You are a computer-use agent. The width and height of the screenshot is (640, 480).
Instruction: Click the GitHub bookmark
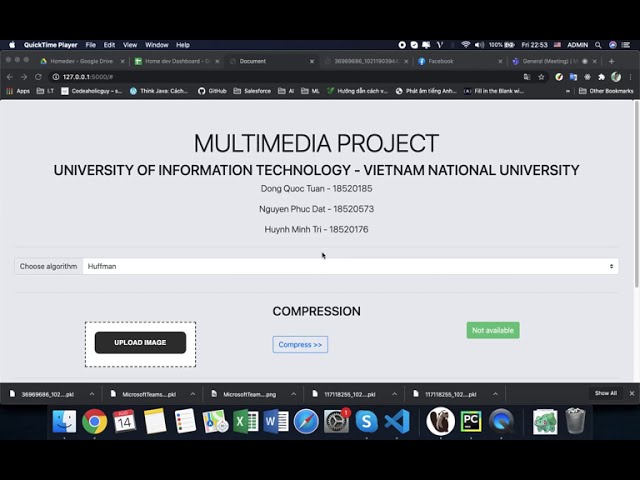212,91
